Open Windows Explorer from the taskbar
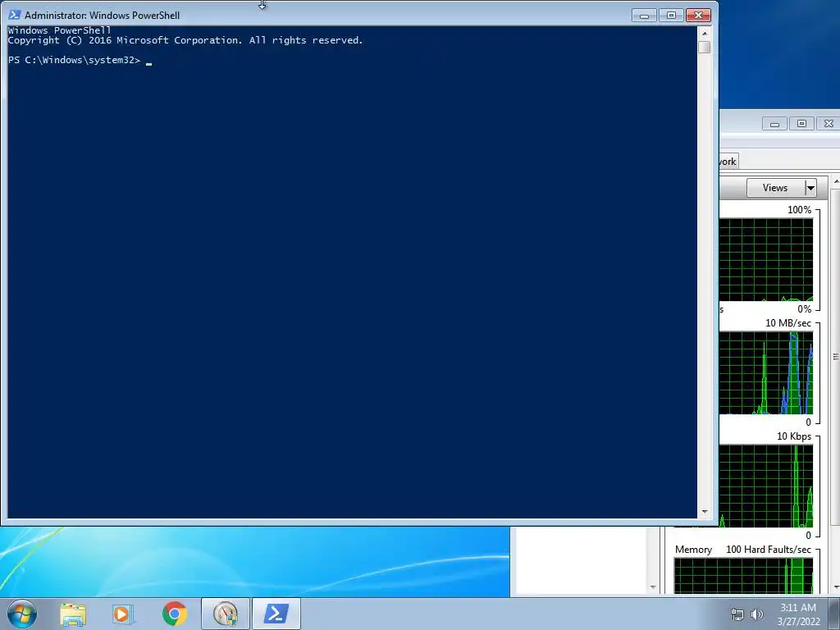 73,614
